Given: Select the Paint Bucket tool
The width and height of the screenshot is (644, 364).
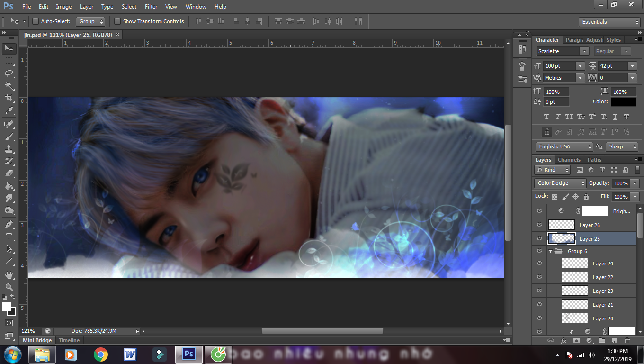Looking at the screenshot, I should (9, 186).
